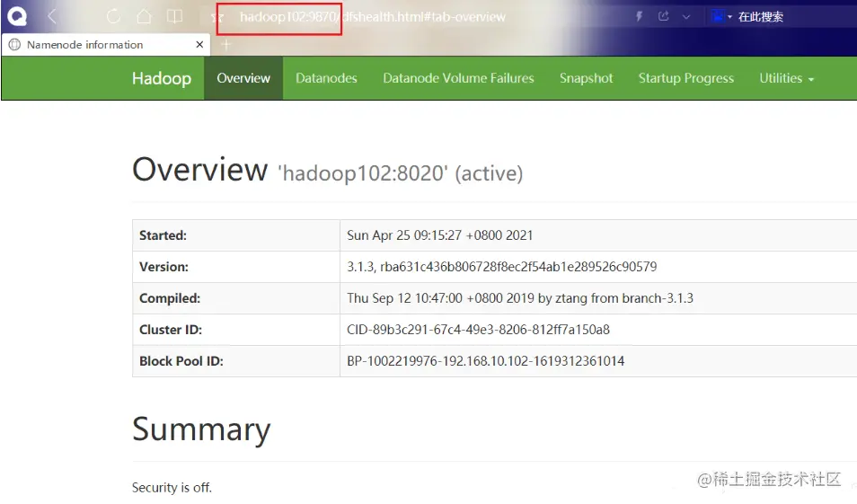Go back with the browser back arrow
This screenshot has height=504, width=857.
[52, 16]
